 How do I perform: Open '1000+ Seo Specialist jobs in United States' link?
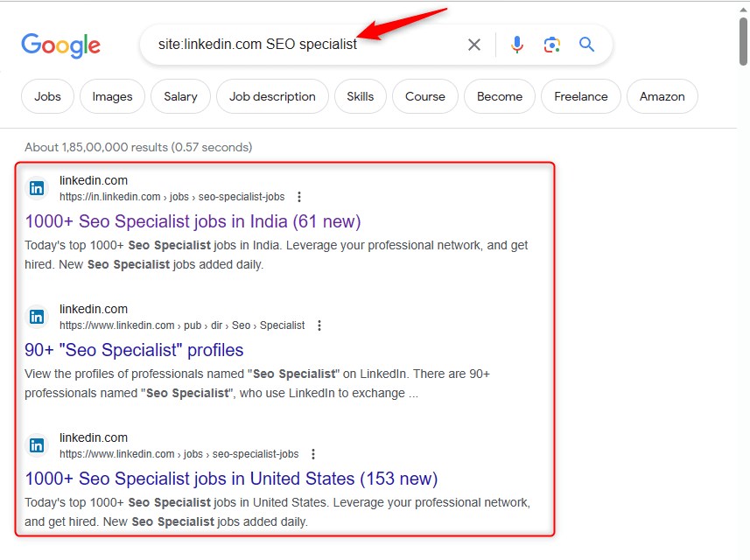[x=231, y=479]
